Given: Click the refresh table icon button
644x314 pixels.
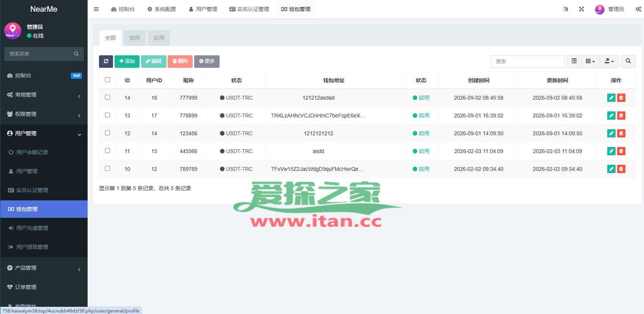Looking at the screenshot, I should [x=106, y=61].
